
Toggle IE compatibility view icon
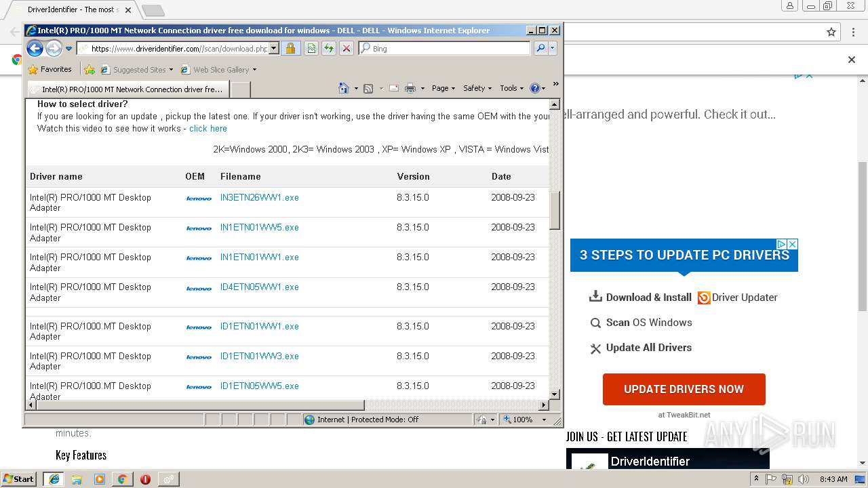(311, 48)
